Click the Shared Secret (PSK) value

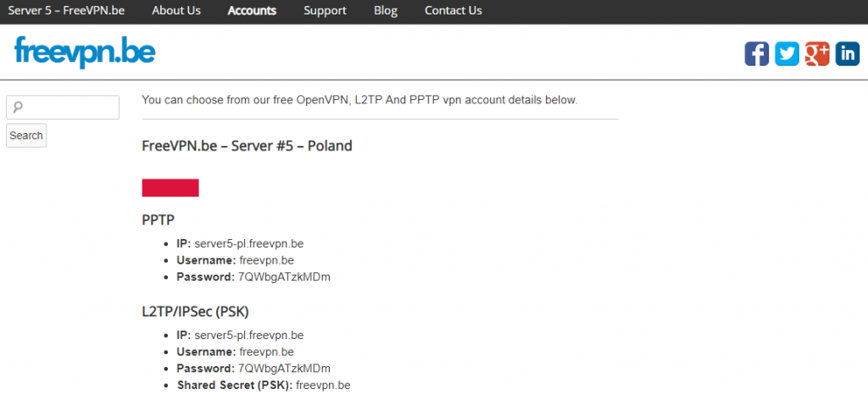tap(323, 386)
